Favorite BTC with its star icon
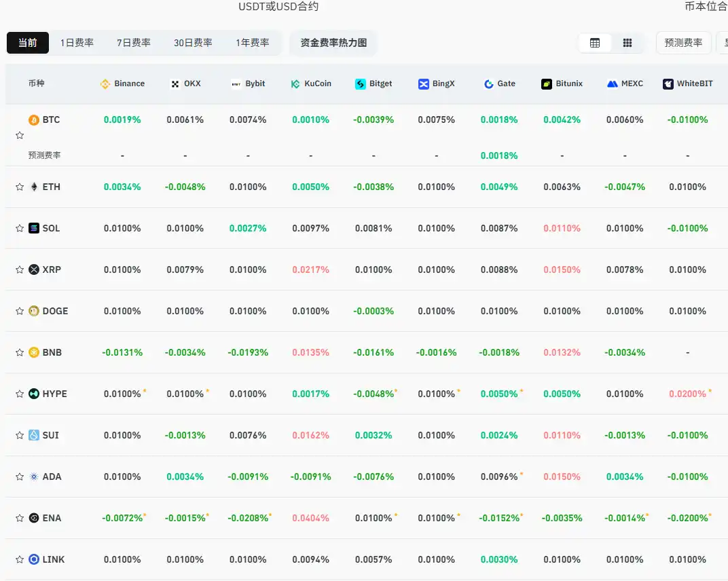The height and width of the screenshot is (581, 728). (x=20, y=136)
